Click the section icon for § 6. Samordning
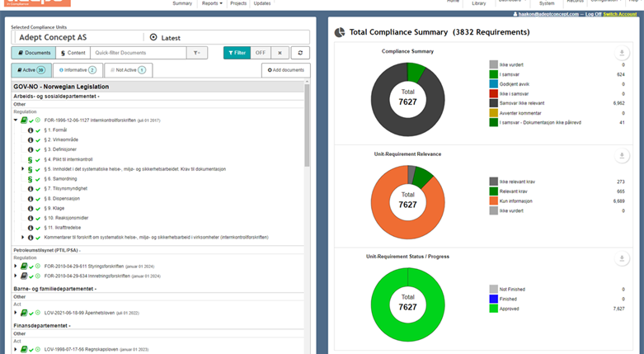 [x=30, y=179]
